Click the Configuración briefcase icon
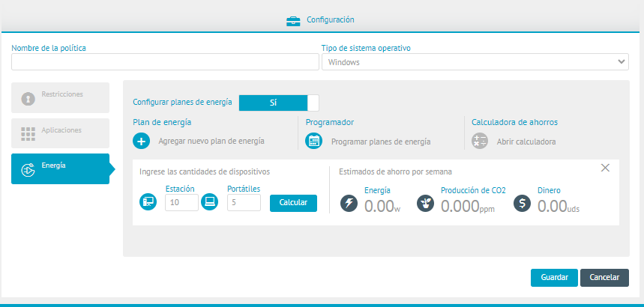This screenshot has height=307, width=644. tap(293, 21)
